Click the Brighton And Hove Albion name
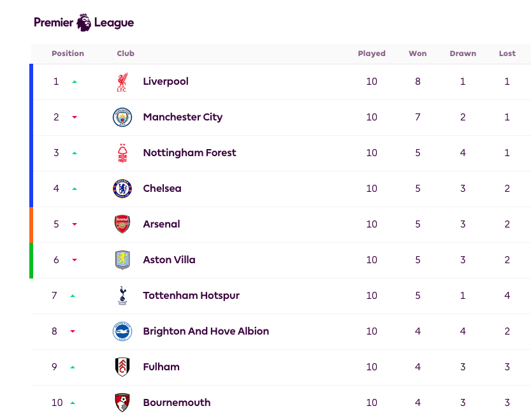This screenshot has width=531, height=420. pos(205,331)
